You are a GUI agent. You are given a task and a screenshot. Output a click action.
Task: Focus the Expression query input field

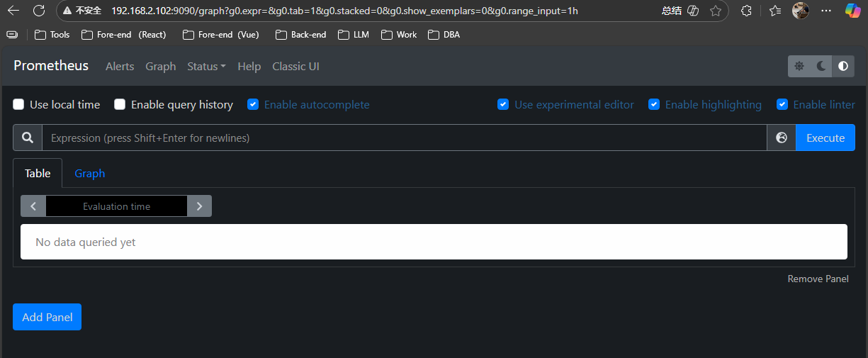click(x=405, y=138)
